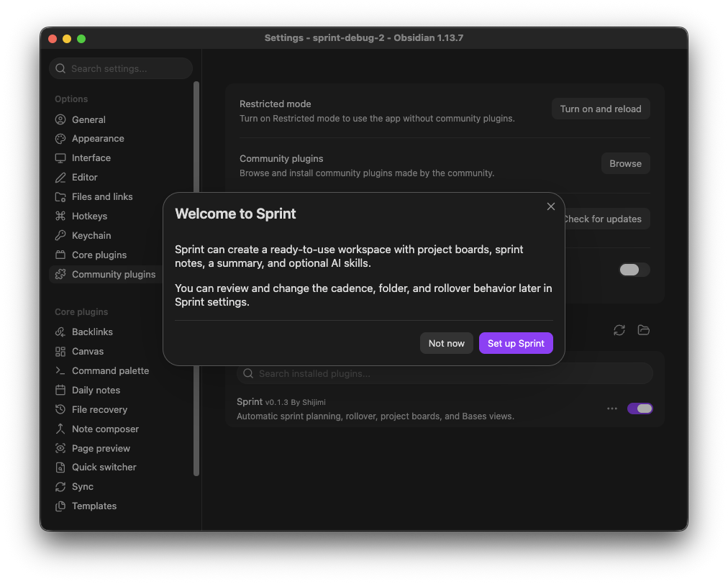Open Sprint plugin more options (three dots)
Image resolution: width=728 pixels, height=584 pixels.
[x=612, y=409]
